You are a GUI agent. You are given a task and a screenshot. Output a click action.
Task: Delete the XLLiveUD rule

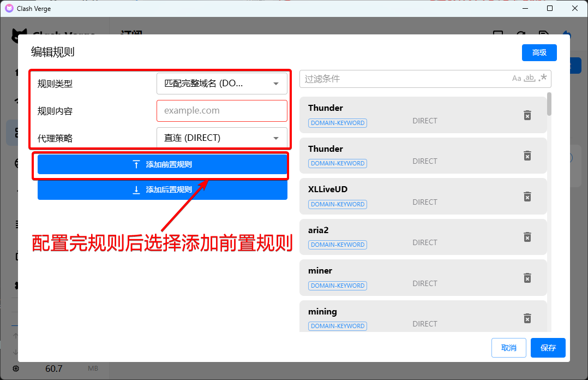[527, 197]
